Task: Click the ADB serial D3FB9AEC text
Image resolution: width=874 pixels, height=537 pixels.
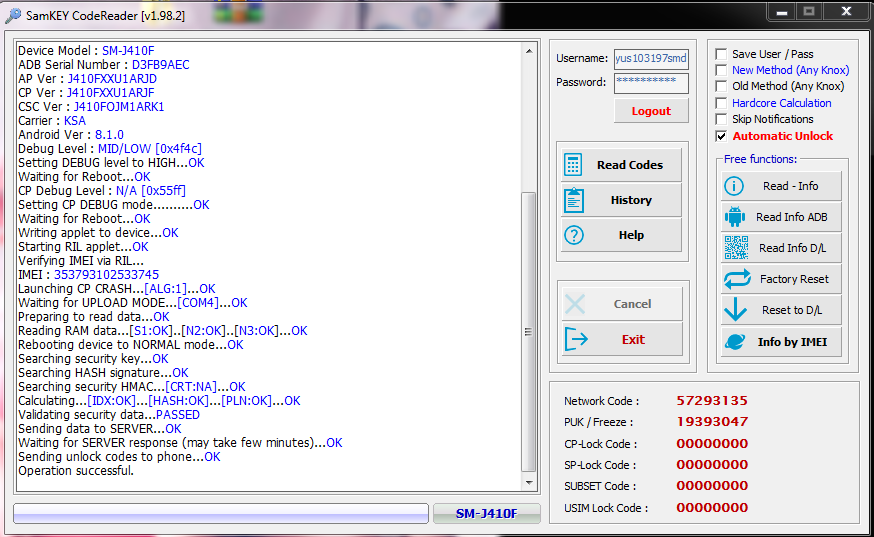Action: coord(161,65)
